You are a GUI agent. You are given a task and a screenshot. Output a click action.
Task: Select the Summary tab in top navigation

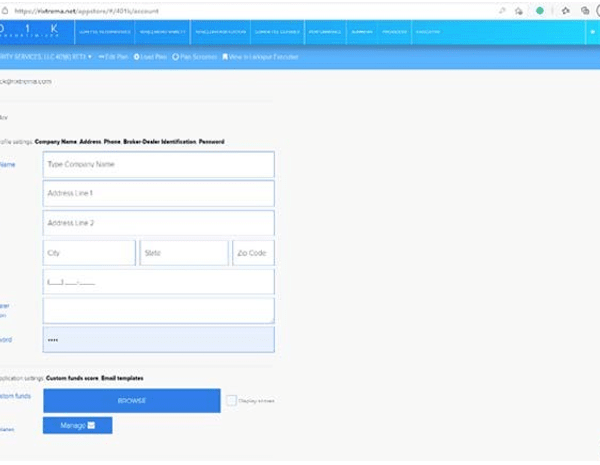tap(361, 32)
